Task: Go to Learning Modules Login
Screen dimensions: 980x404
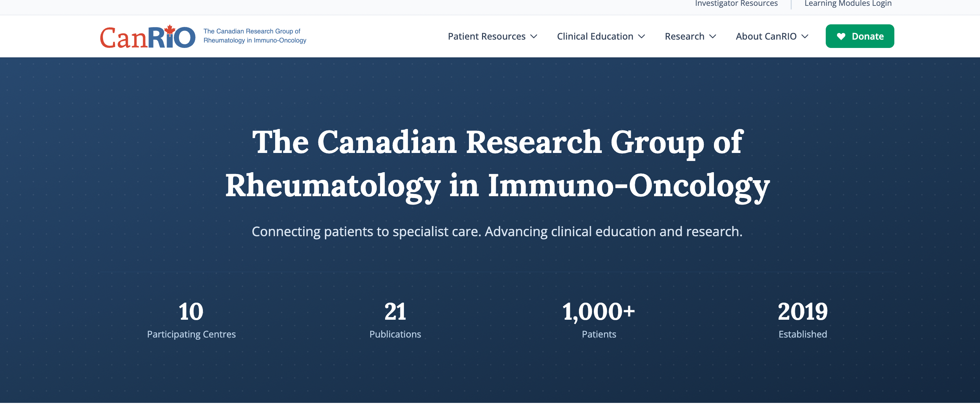Action: pos(848,3)
